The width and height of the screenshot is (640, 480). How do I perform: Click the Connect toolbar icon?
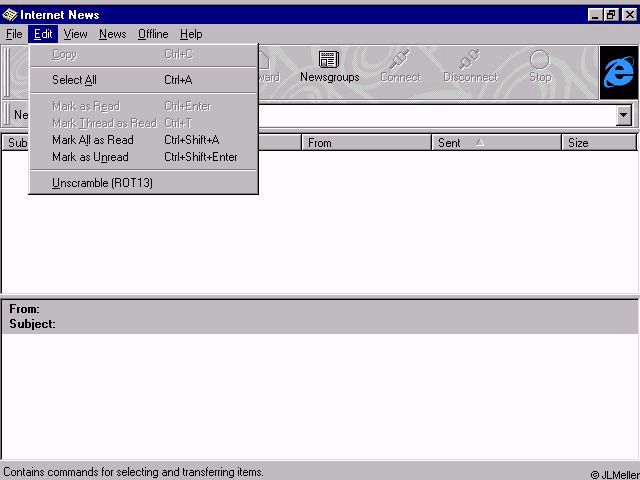400,68
